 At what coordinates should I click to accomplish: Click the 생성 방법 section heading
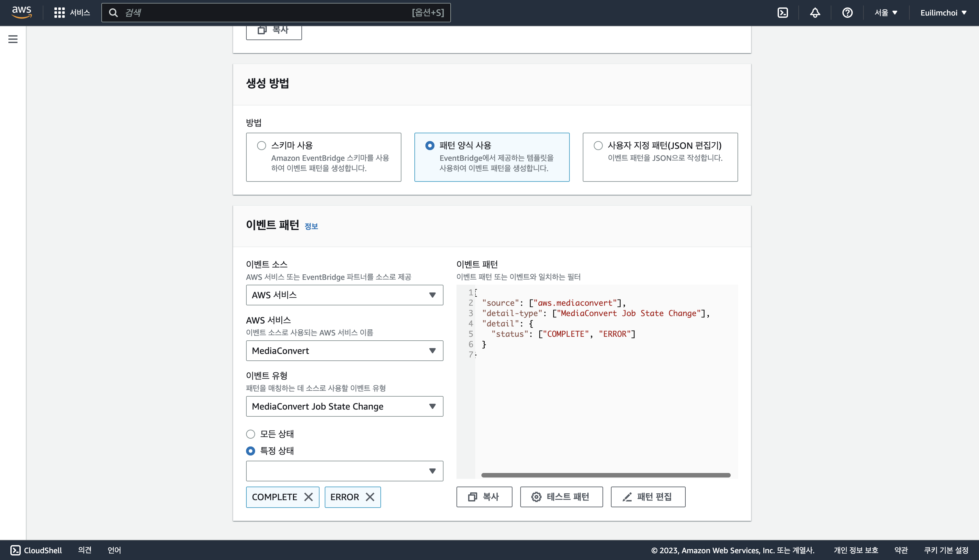267,83
